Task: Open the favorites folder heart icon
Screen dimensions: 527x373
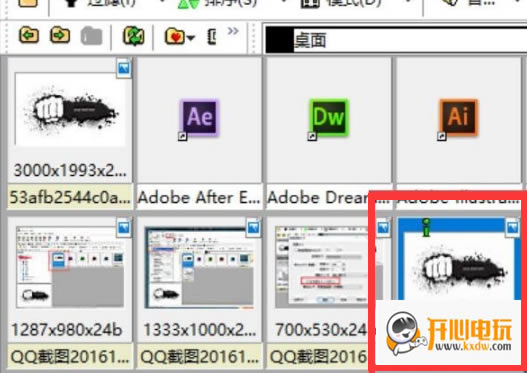Action: 175,36
